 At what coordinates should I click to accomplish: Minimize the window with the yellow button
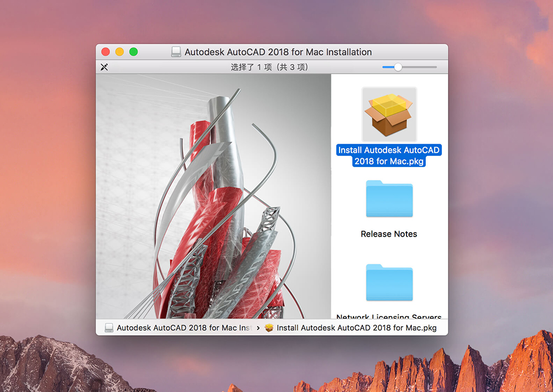119,52
